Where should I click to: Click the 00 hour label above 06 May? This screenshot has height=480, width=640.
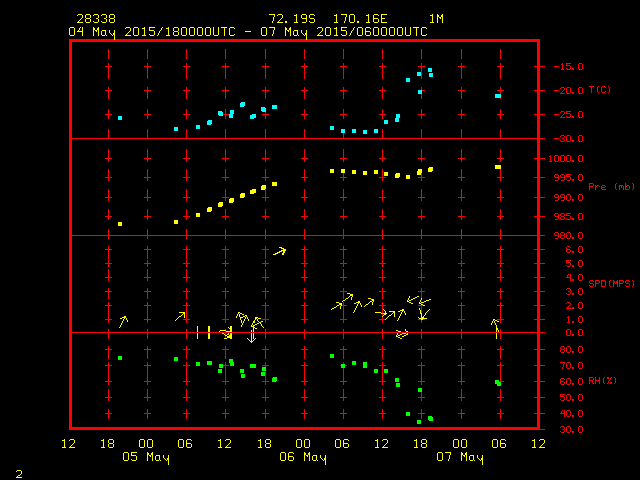coord(303,444)
